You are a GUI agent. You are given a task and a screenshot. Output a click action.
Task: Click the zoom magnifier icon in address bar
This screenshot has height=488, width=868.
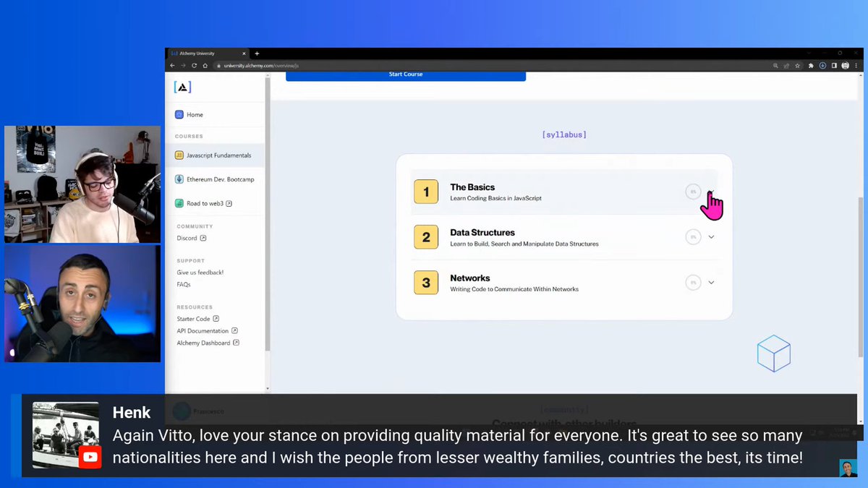775,66
